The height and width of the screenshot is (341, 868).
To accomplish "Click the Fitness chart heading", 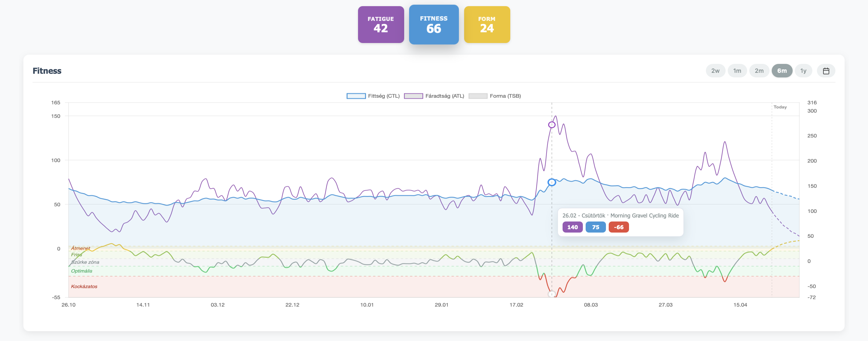I will (47, 71).
